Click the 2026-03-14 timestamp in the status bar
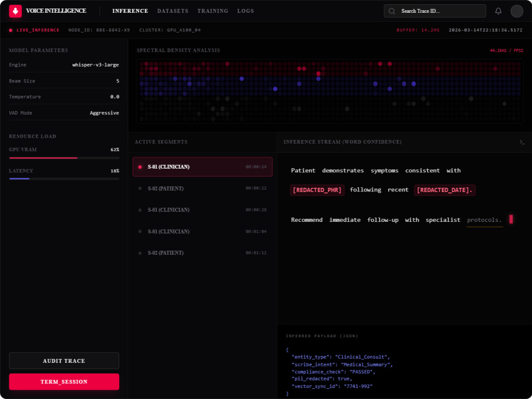The width and height of the screenshot is (532, 399). tap(486, 30)
